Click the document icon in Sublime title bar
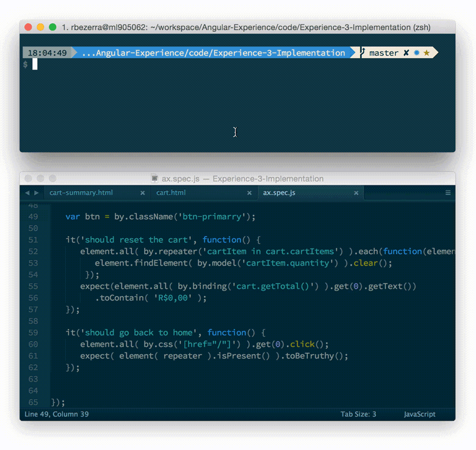This screenshot has height=450, width=476. (154, 178)
